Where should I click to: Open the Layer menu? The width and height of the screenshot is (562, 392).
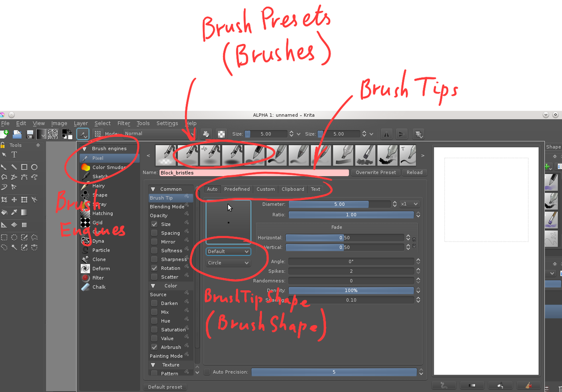[81, 123]
